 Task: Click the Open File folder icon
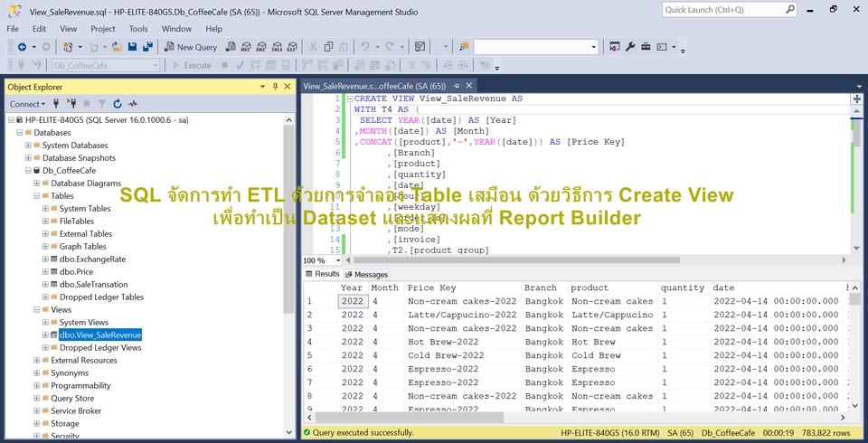click(117, 47)
